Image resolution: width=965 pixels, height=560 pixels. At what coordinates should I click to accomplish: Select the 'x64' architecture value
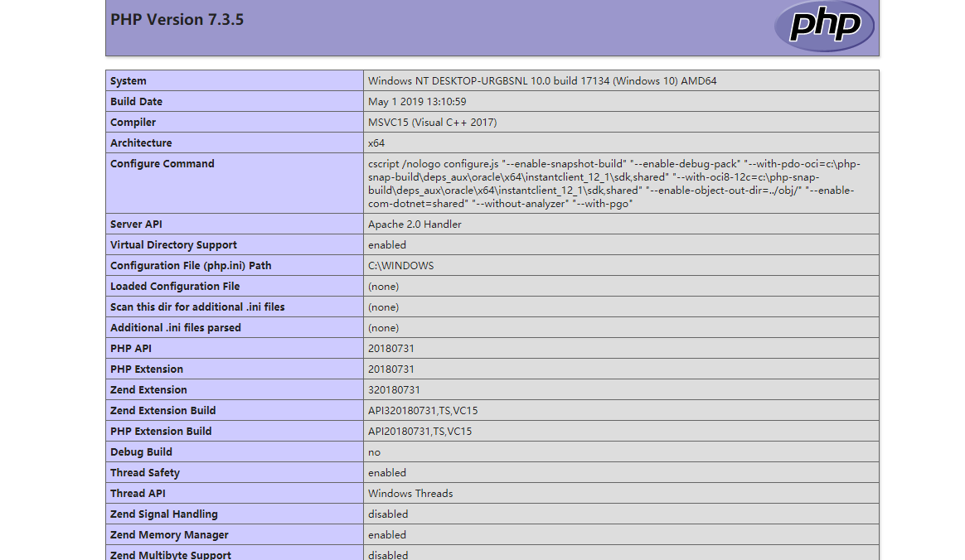[376, 142]
